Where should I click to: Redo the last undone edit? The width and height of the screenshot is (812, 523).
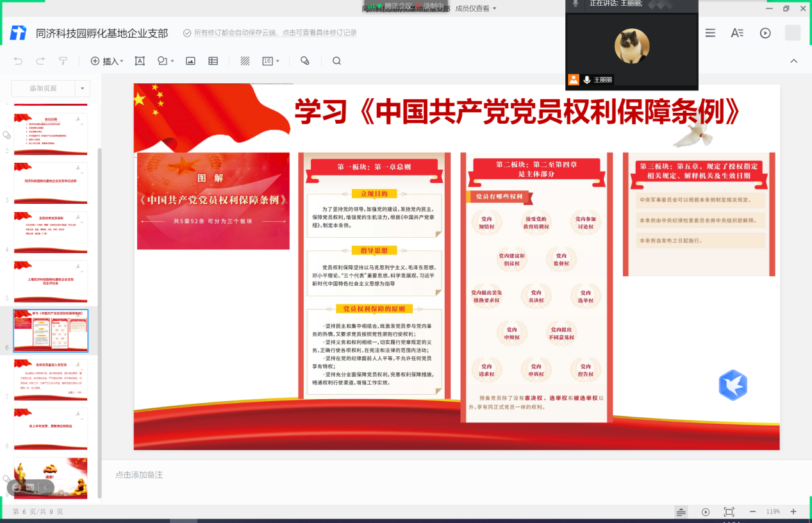pyautogui.click(x=40, y=61)
